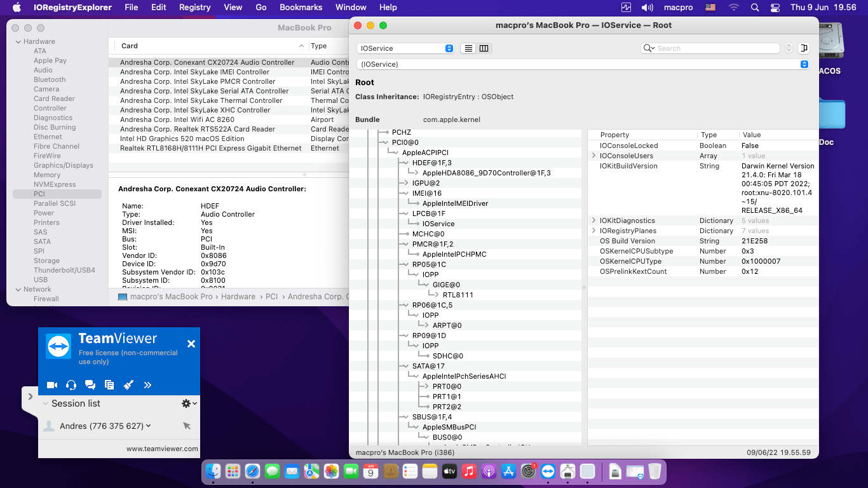Click the TeamViewer whiteboard brush icon
This screenshot has width=868, height=488.
click(x=128, y=384)
